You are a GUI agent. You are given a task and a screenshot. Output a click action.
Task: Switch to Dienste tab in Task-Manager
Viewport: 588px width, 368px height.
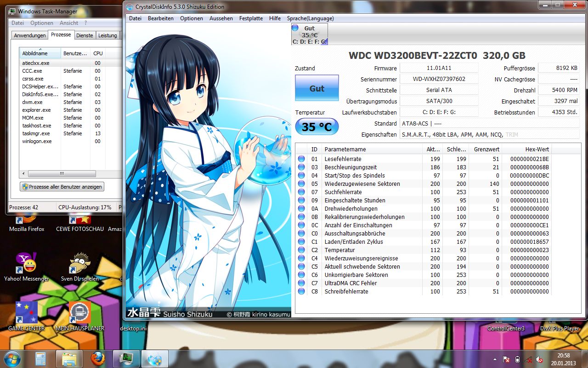[x=85, y=35]
